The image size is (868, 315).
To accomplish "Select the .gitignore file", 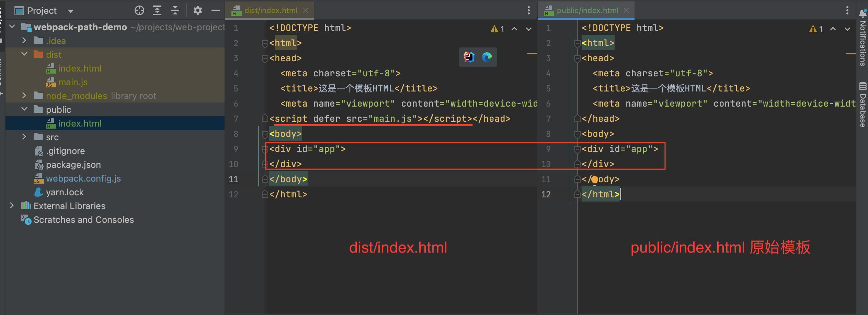I will [x=65, y=151].
